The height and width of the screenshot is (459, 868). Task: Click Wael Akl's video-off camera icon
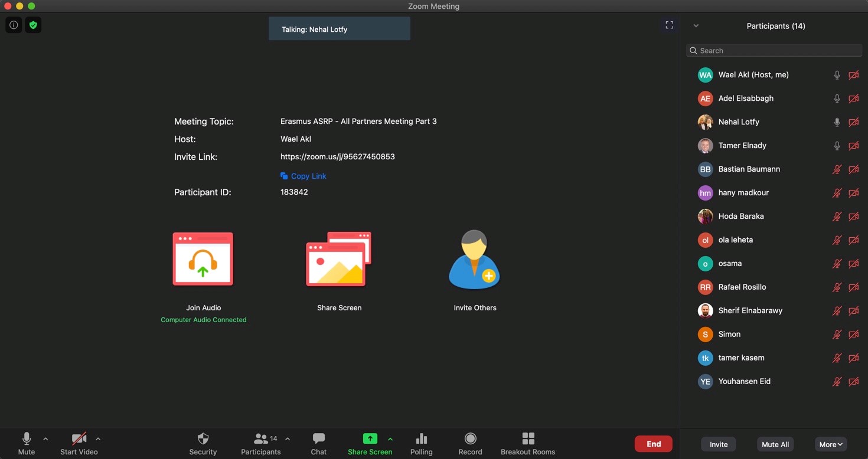854,75
